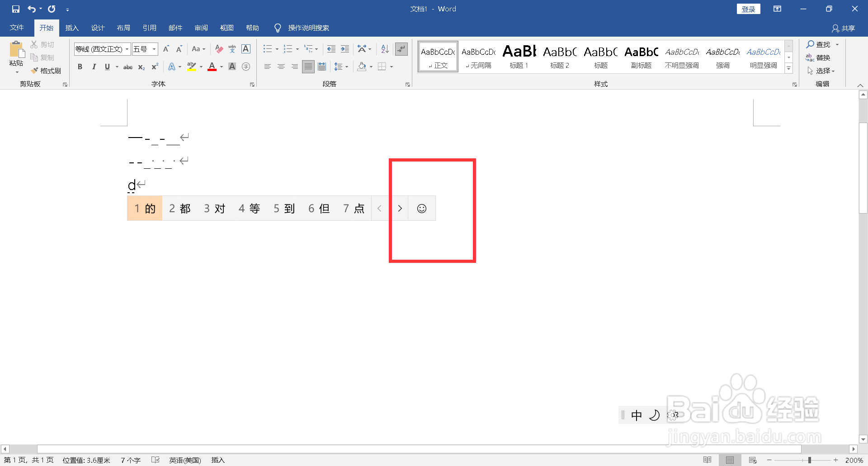
Task: Toggle character shading
Action: 232,67
